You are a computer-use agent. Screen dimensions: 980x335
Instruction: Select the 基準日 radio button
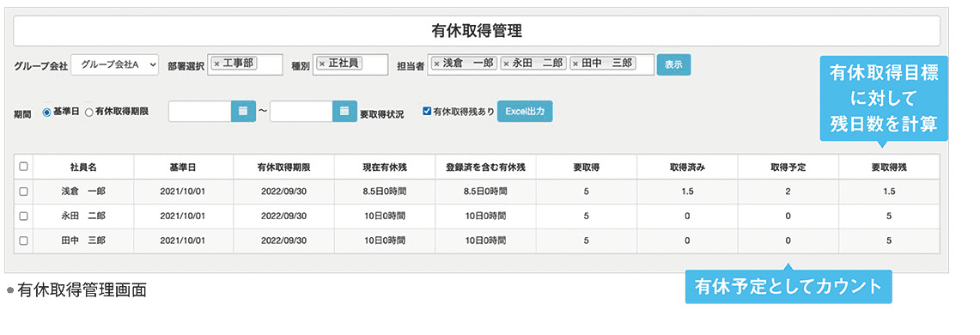click(46, 113)
